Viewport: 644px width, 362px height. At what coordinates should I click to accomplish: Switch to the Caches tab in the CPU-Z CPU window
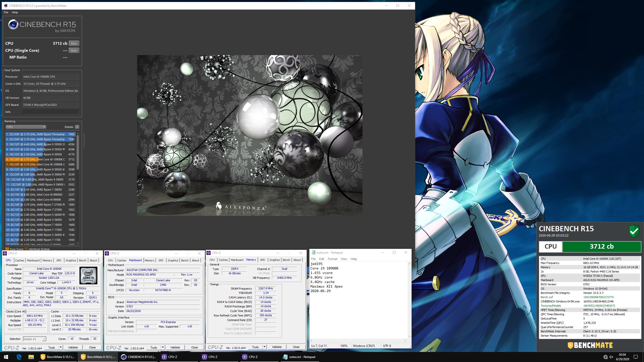(x=19, y=260)
